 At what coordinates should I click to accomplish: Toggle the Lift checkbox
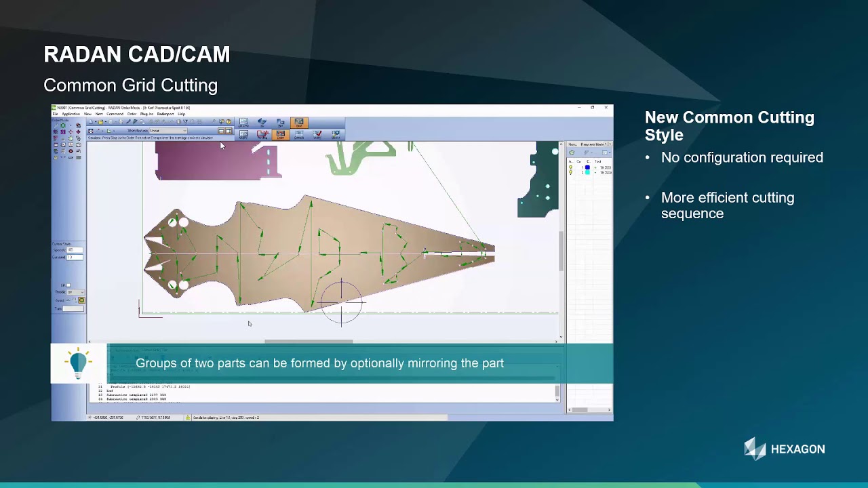tap(68, 285)
